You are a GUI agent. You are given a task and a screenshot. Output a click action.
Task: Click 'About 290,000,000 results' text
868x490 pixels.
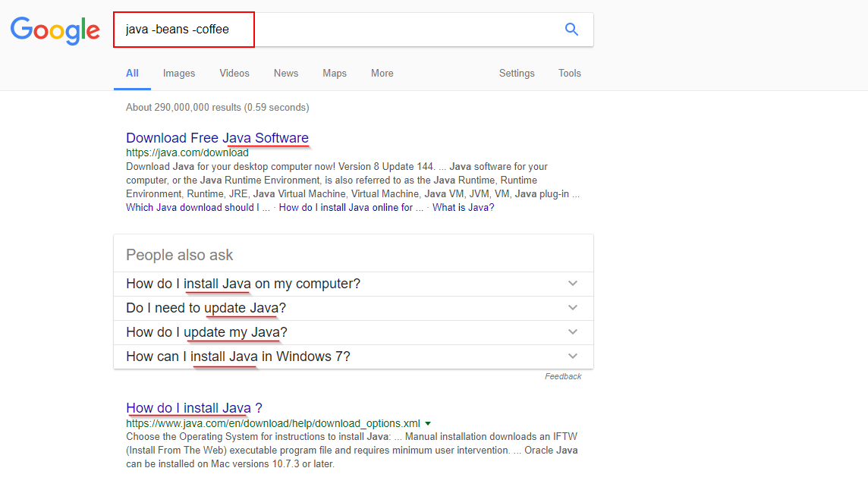(x=218, y=108)
